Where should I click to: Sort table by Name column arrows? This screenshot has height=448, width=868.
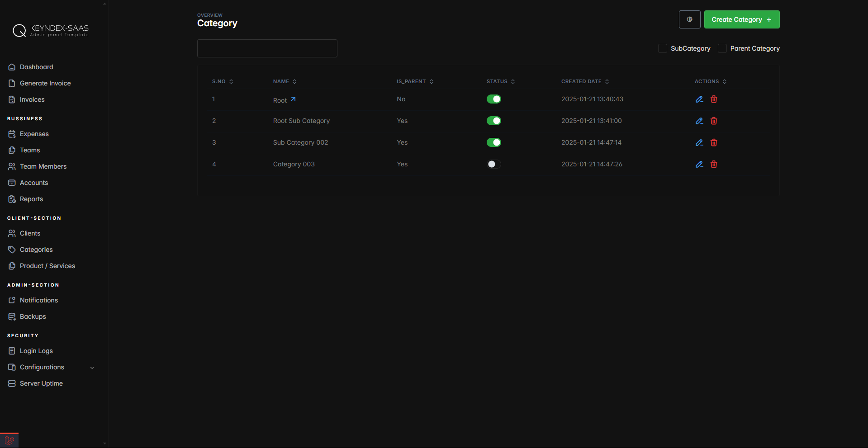click(294, 82)
